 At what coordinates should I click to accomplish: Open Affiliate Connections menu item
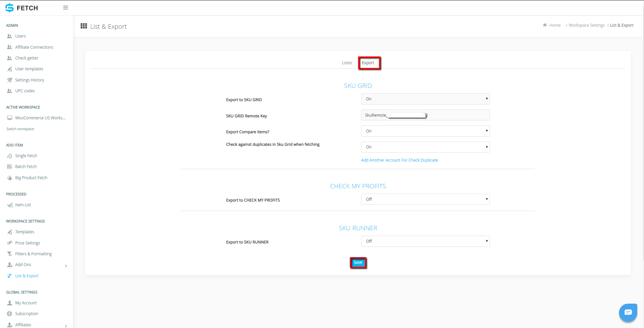tap(34, 47)
